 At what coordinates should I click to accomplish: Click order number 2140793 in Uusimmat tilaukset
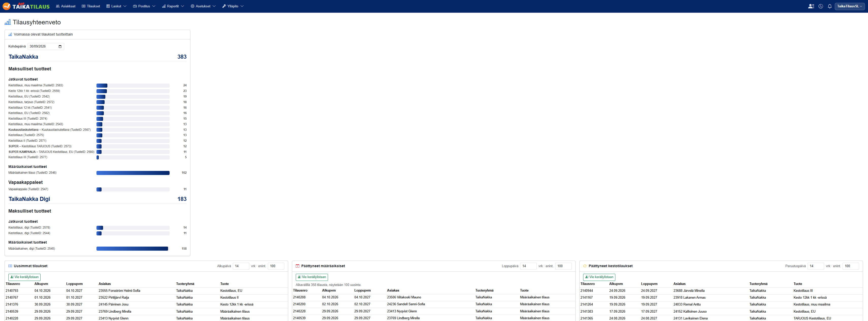coord(12,291)
